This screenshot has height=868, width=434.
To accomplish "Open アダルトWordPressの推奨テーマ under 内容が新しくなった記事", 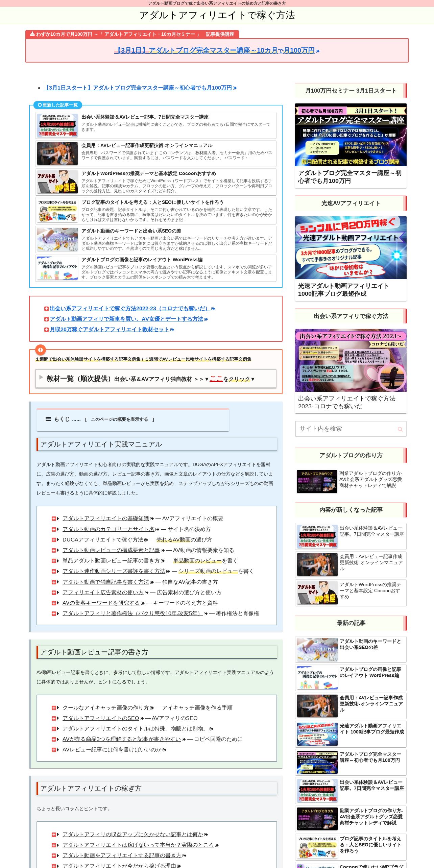I will click(x=351, y=593).
